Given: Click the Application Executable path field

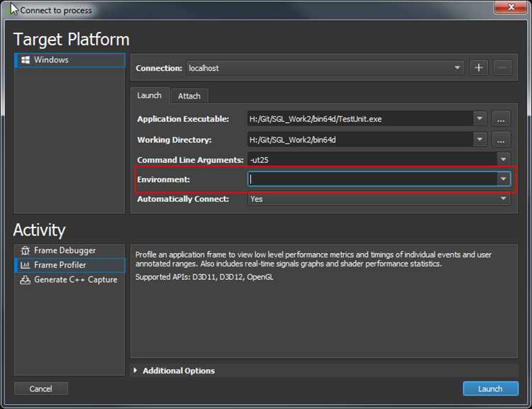Looking at the screenshot, I should tap(360, 119).
